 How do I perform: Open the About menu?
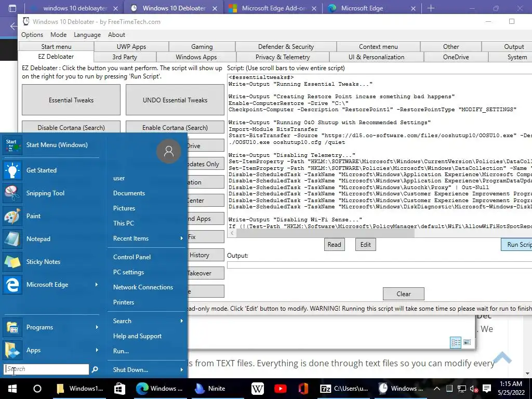click(x=116, y=35)
